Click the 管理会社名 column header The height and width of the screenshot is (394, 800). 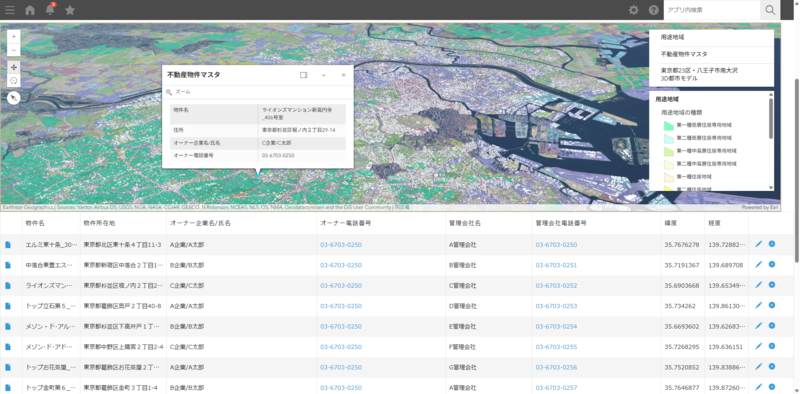click(x=465, y=224)
